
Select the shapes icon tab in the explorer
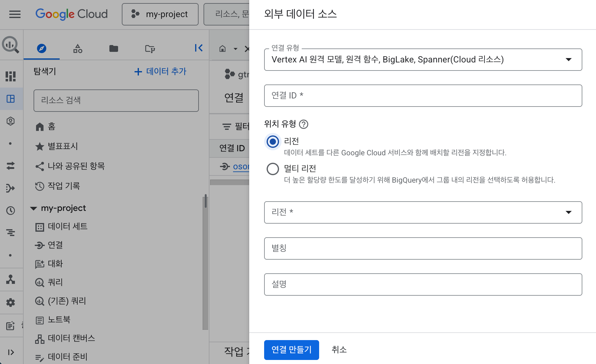pyautogui.click(x=77, y=48)
